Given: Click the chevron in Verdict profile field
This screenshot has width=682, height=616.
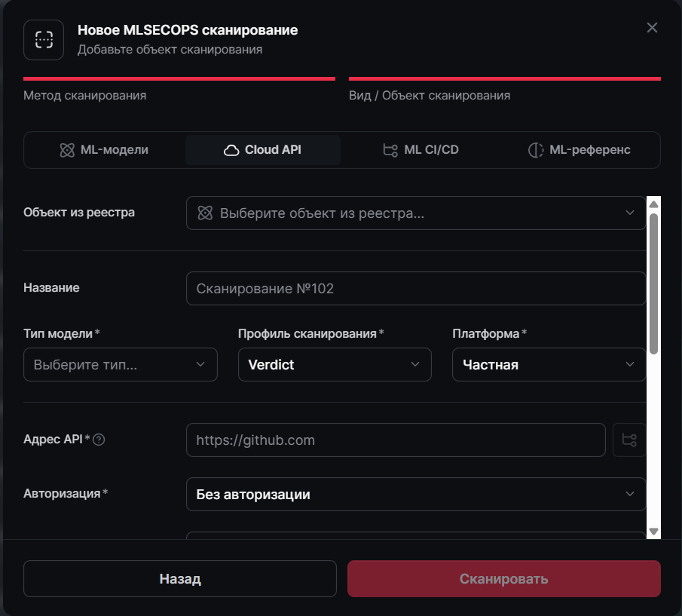Looking at the screenshot, I should pos(415,364).
